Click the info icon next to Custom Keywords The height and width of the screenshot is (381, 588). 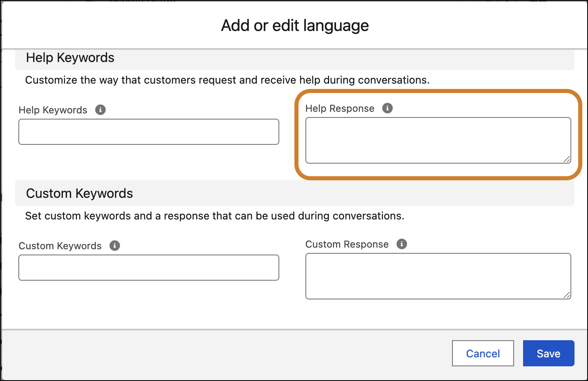(x=115, y=246)
